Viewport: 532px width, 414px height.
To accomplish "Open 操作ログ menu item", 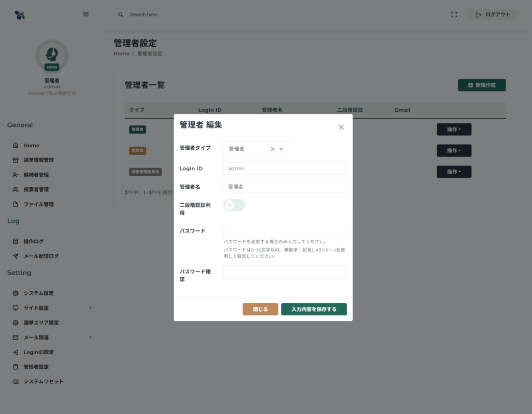I will pos(34,241).
